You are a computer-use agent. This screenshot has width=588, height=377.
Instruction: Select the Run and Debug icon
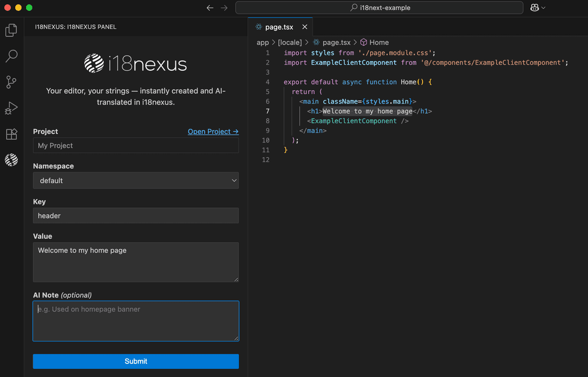(x=11, y=108)
